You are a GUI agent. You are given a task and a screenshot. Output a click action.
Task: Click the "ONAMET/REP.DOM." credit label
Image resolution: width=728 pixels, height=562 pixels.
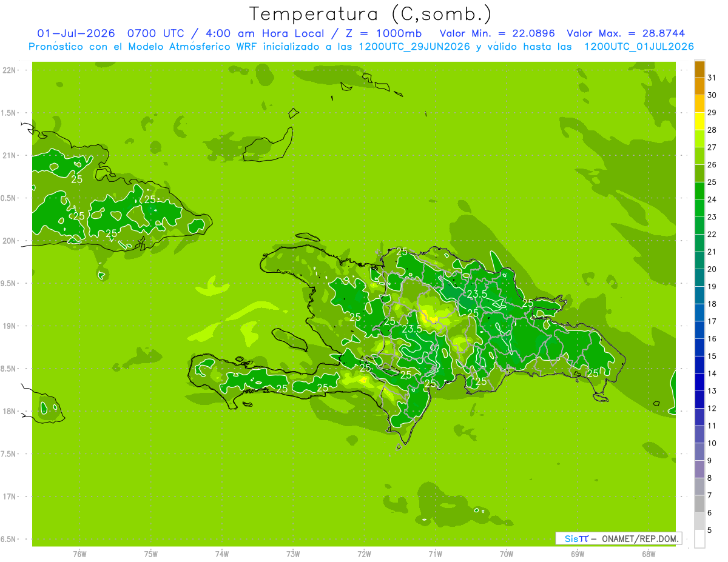coord(641,538)
